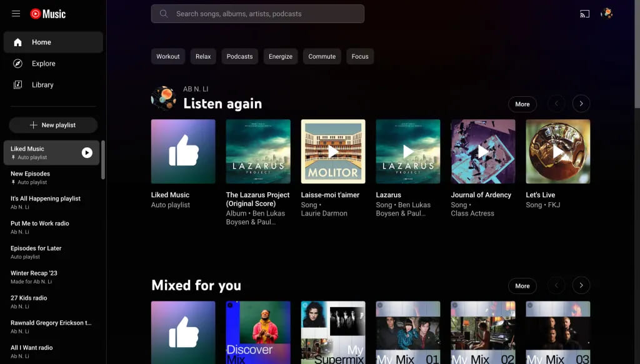Advance the Listen again carousel right
This screenshot has width=640, height=364.
pos(581,104)
